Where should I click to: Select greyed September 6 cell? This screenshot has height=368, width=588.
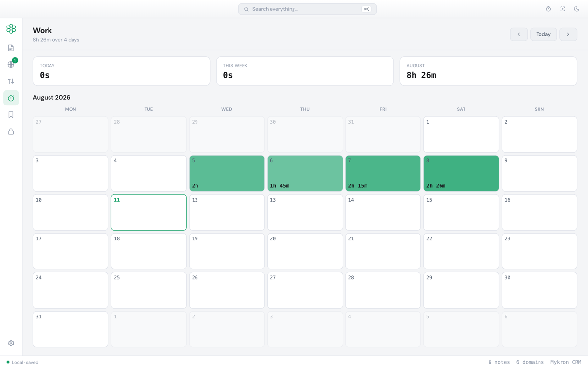click(539, 329)
